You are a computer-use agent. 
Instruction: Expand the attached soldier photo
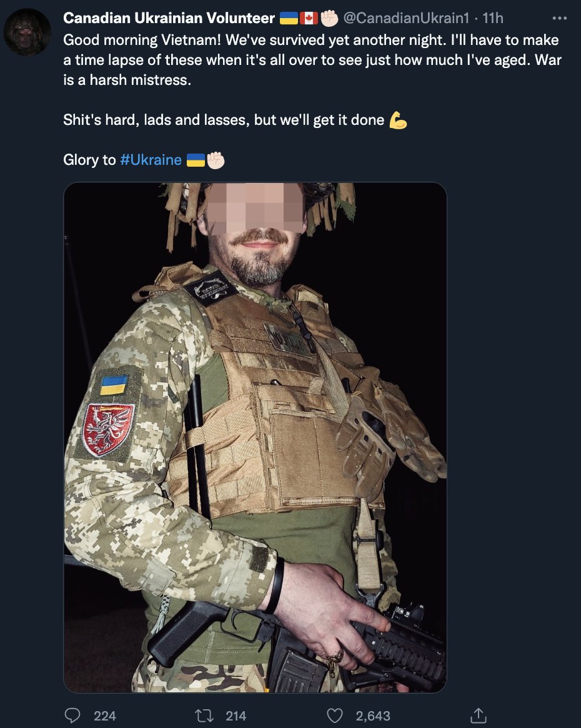point(255,437)
